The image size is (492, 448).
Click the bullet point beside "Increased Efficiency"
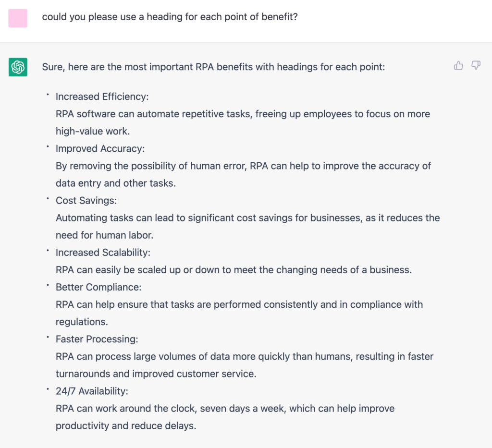[x=48, y=95]
